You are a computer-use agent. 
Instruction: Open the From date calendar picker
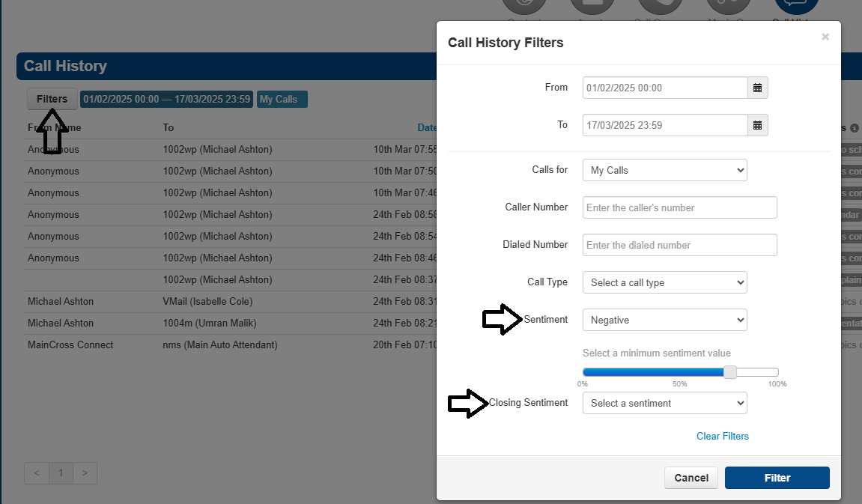[758, 88]
